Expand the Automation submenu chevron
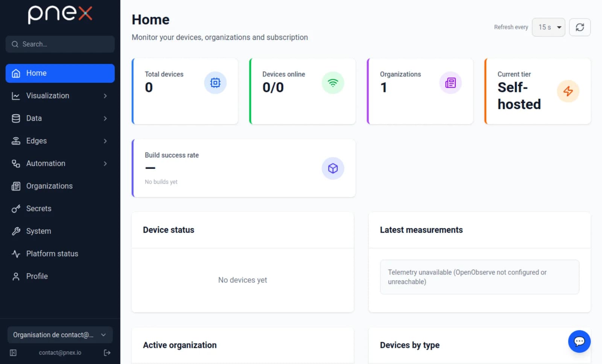 click(105, 164)
